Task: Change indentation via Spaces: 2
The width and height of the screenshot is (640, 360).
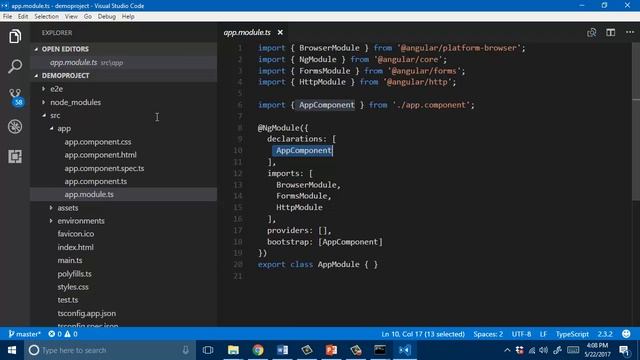Action: click(488, 334)
